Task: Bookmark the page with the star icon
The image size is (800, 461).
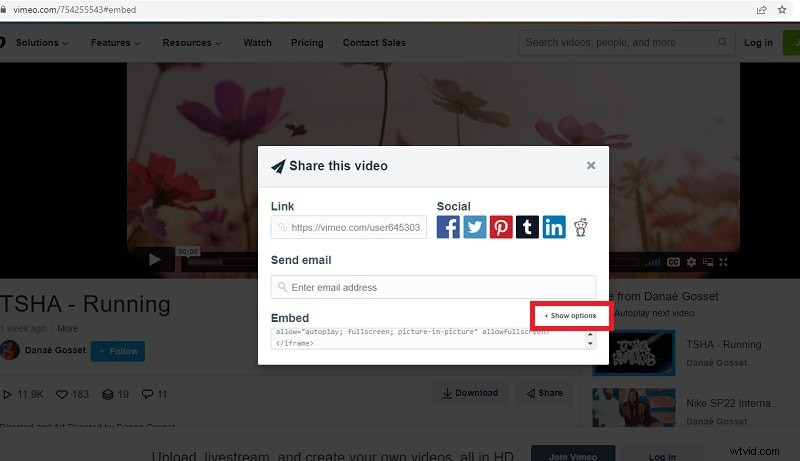Action: point(782,10)
